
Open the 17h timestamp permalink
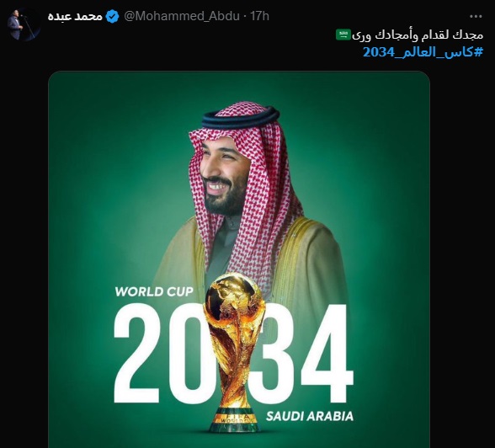[x=259, y=16]
